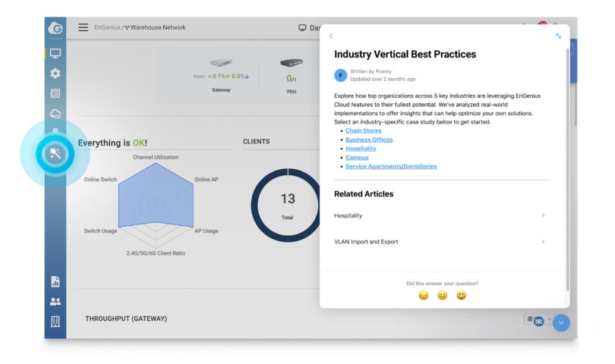Click the Everything is OK! status
The image size is (615, 364).
(112, 143)
